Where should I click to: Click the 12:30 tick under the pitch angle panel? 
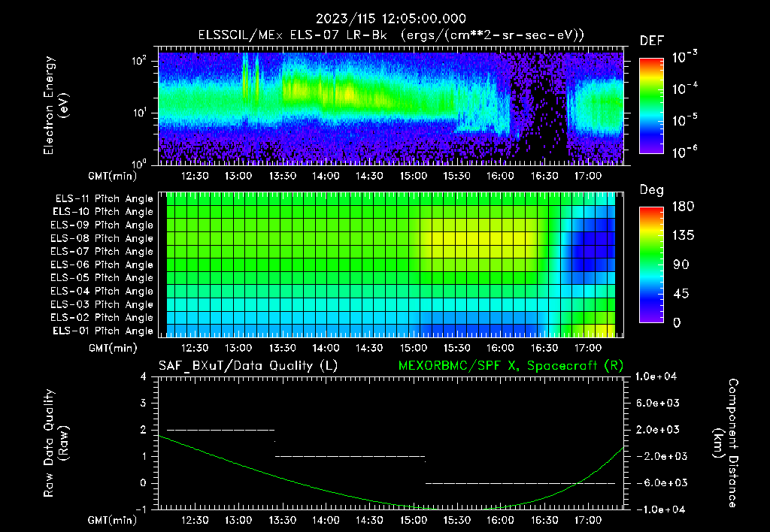click(195, 348)
